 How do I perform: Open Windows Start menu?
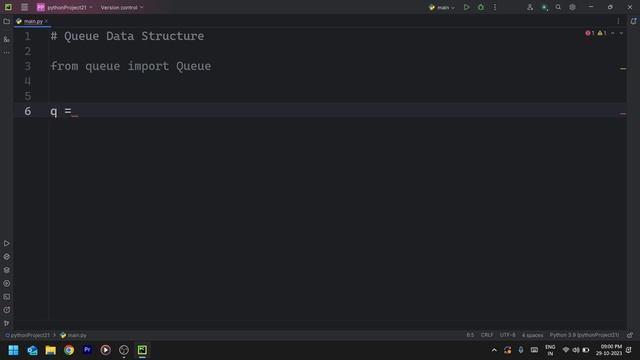pos(13,350)
